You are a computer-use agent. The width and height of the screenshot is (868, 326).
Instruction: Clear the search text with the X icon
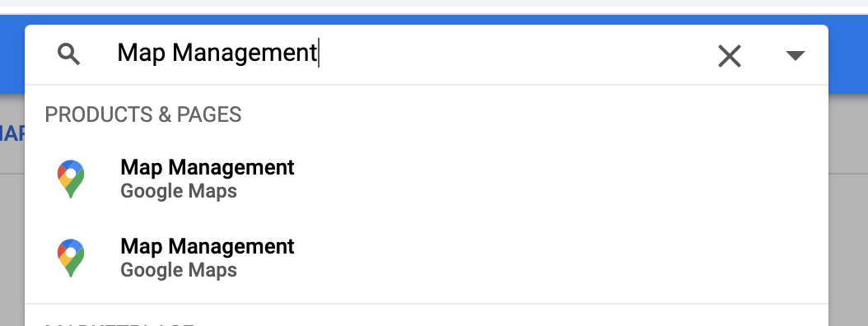730,56
